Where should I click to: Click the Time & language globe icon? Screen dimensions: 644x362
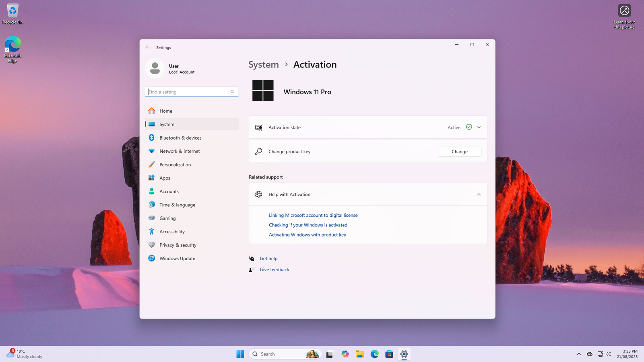pos(151,205)
